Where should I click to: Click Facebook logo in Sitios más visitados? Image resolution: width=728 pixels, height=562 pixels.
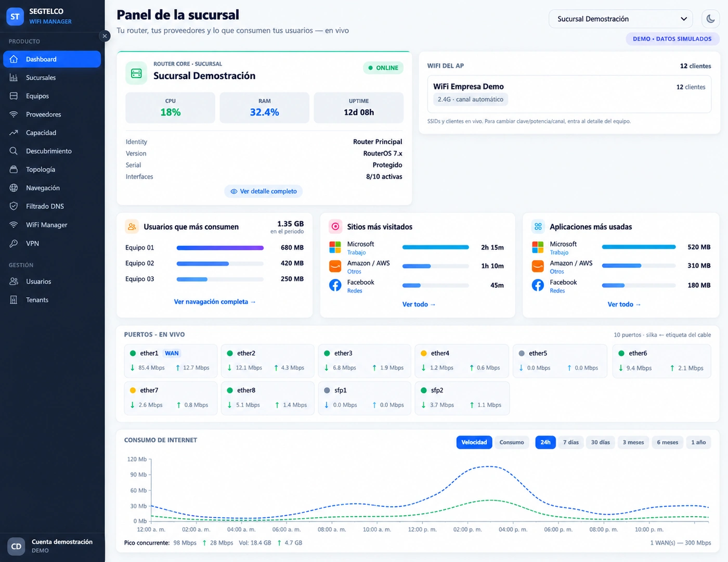point(335,285)
